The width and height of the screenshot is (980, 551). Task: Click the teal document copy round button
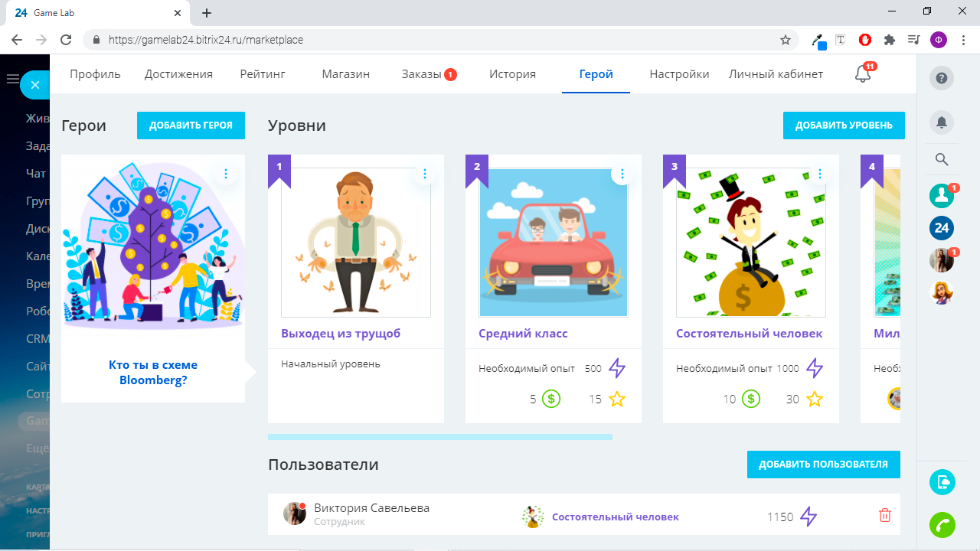942,482
